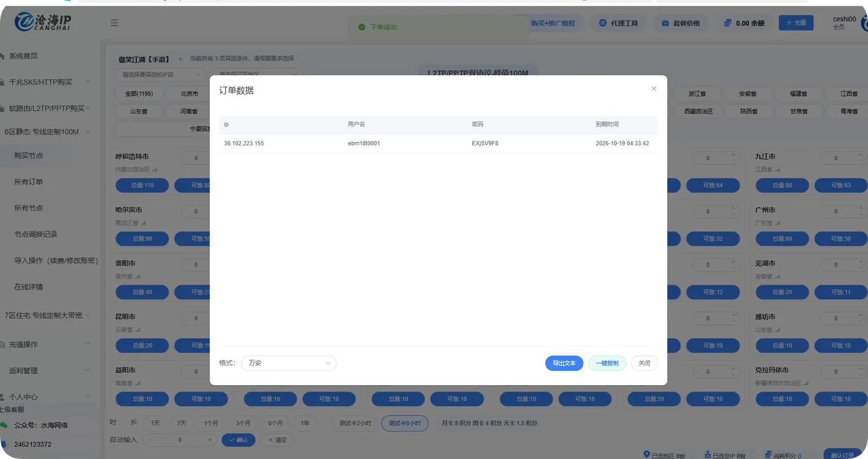Click 可售:30 for 广州市

pyautogui.click(x=841, y=238)
